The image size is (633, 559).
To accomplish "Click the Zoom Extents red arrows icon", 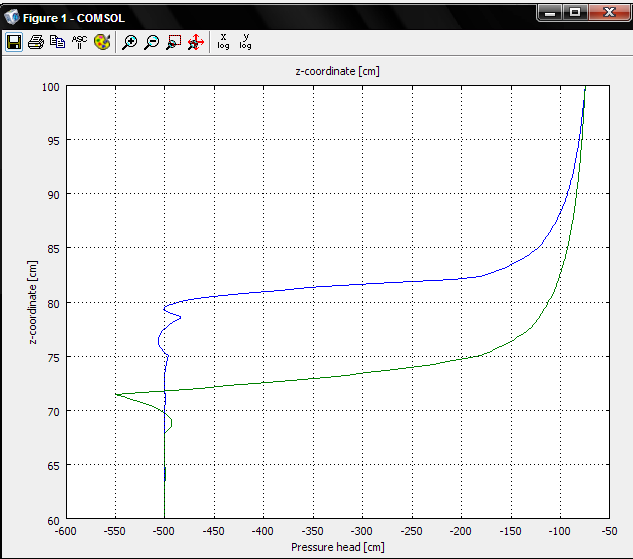I will coord(196,42).
